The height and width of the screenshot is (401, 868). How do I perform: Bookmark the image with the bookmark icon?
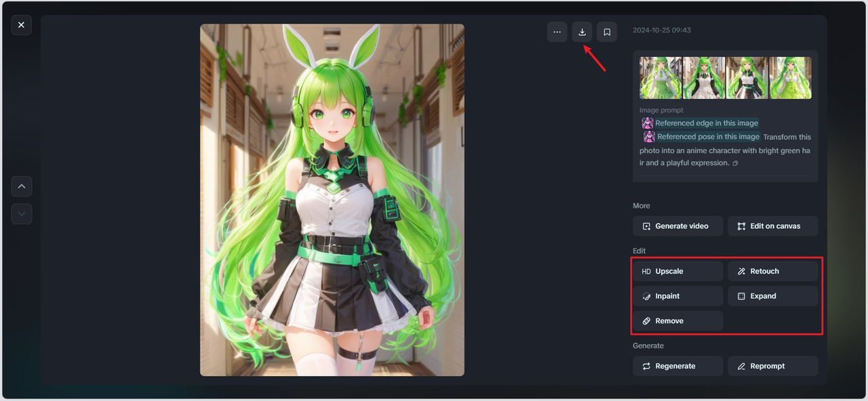(607, 32)
